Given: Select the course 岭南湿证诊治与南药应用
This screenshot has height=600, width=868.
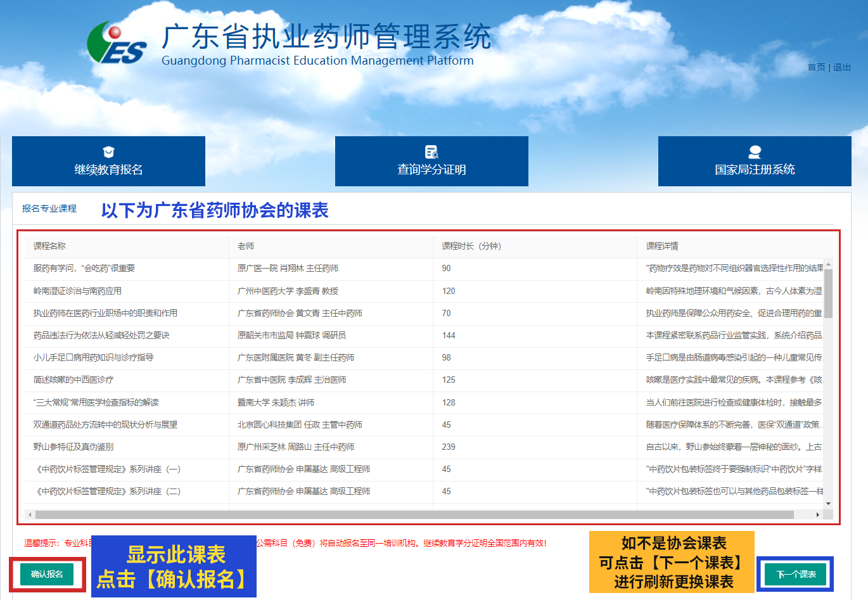Looking at the screenshot, I should point(77,291).
